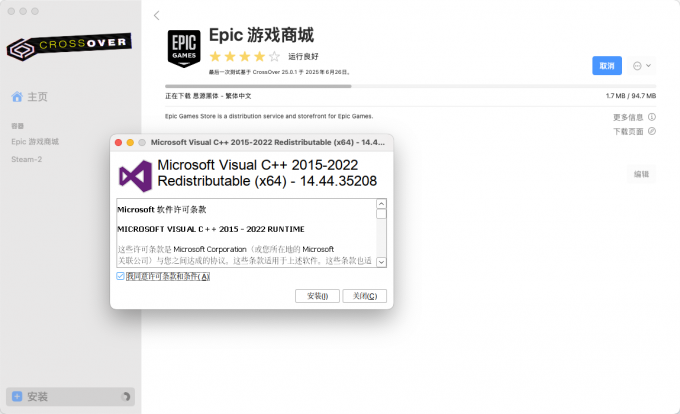The width and height of the screenshot is (680, 414).
Task: Open the 下载页面 link
Action: [x=628, y=131]
